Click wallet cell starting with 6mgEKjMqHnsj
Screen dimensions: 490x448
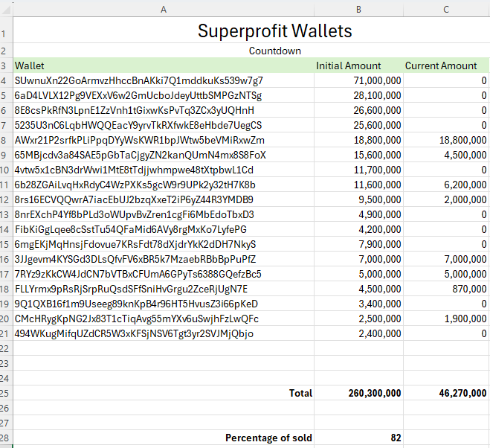(164, 244)
